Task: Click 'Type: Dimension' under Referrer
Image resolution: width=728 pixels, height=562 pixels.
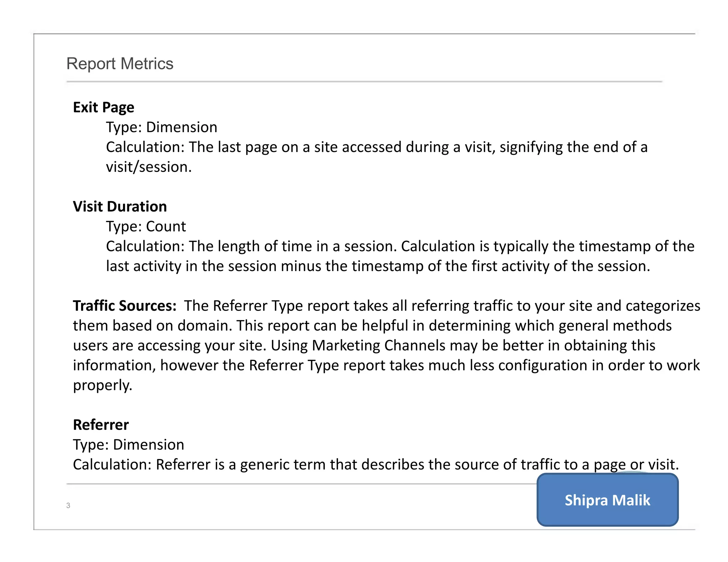Action: 128,444
